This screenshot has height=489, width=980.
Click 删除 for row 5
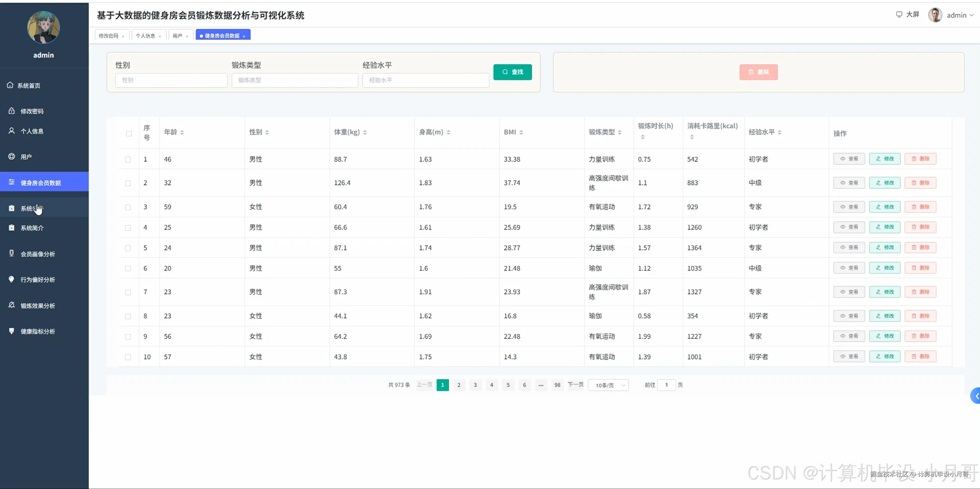920,247
